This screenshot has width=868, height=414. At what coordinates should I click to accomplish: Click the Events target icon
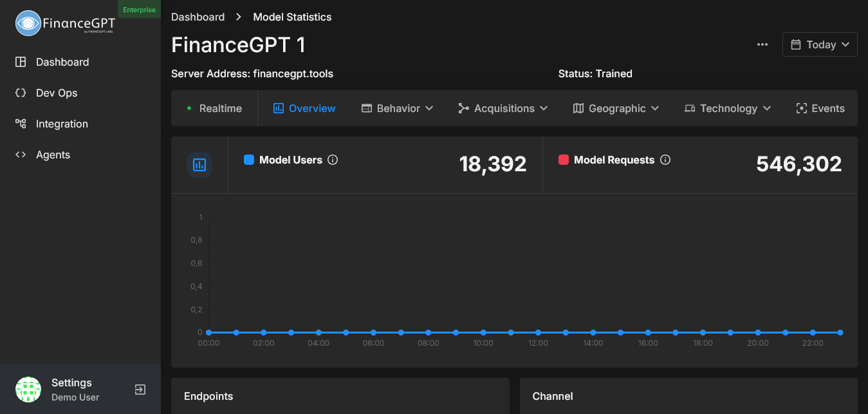click(801, 108)
